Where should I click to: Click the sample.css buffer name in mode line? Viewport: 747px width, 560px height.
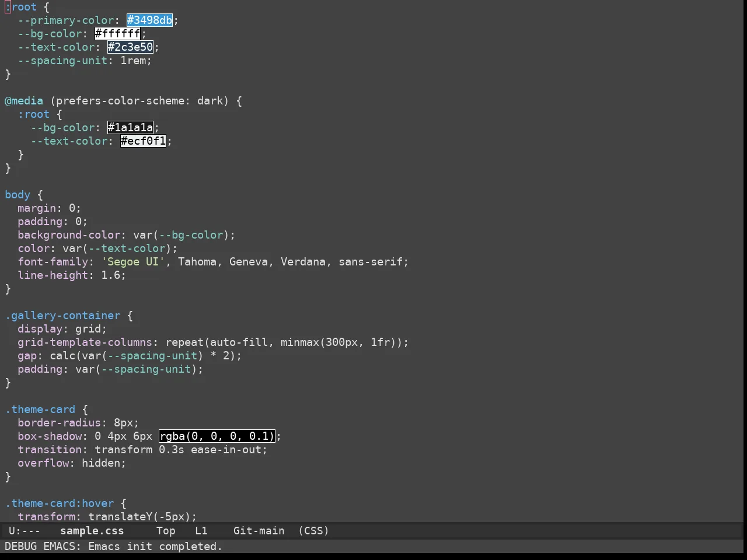(92, 531)
